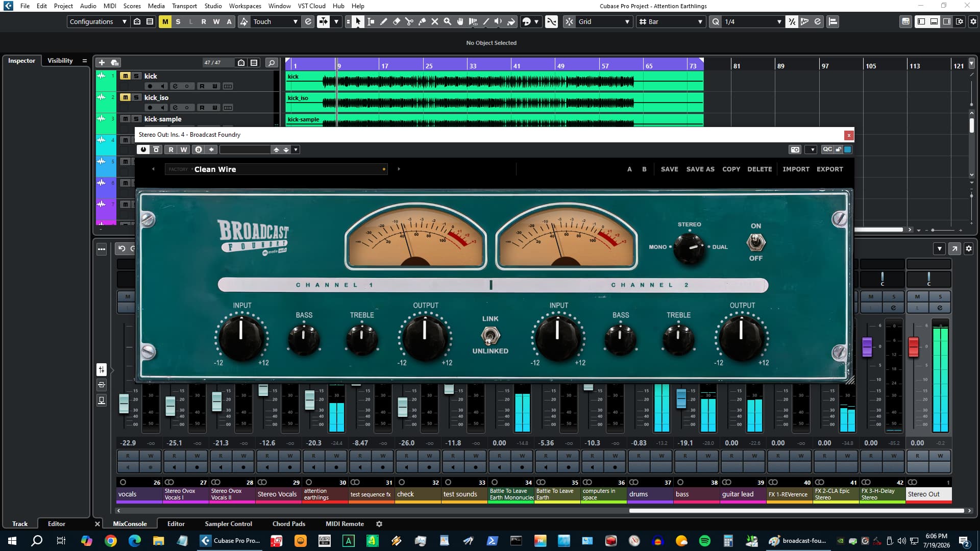This screenshot has height=551, width=980.
Task: Flip the Broadcast Foundry ON/OFF switch
Action: [756, 242]
